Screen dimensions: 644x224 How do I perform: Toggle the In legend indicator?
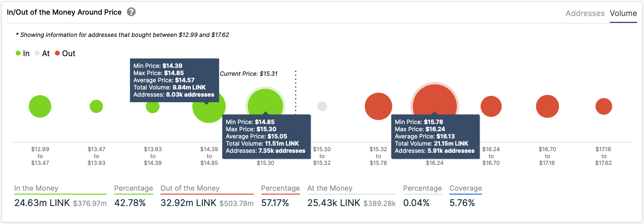point(19,53)
